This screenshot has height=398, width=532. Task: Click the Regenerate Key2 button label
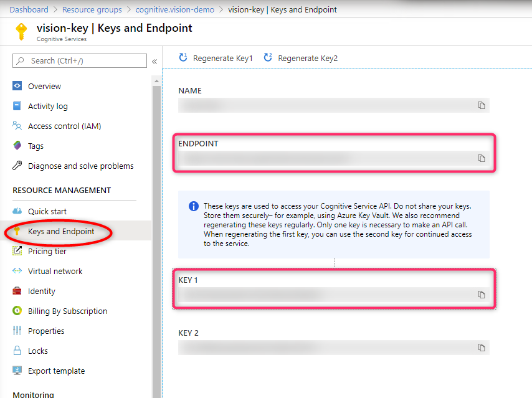[308, 59]
